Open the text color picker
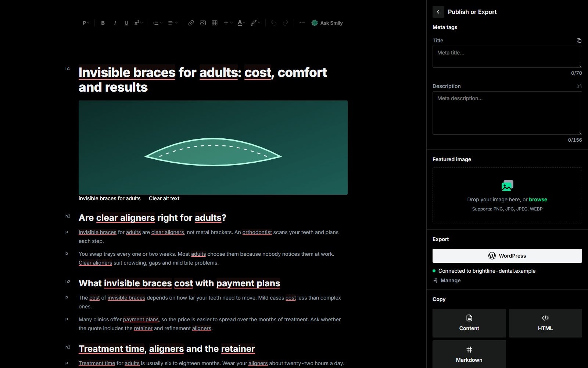This screenshot has width=588, height=368. coord(241,23)
